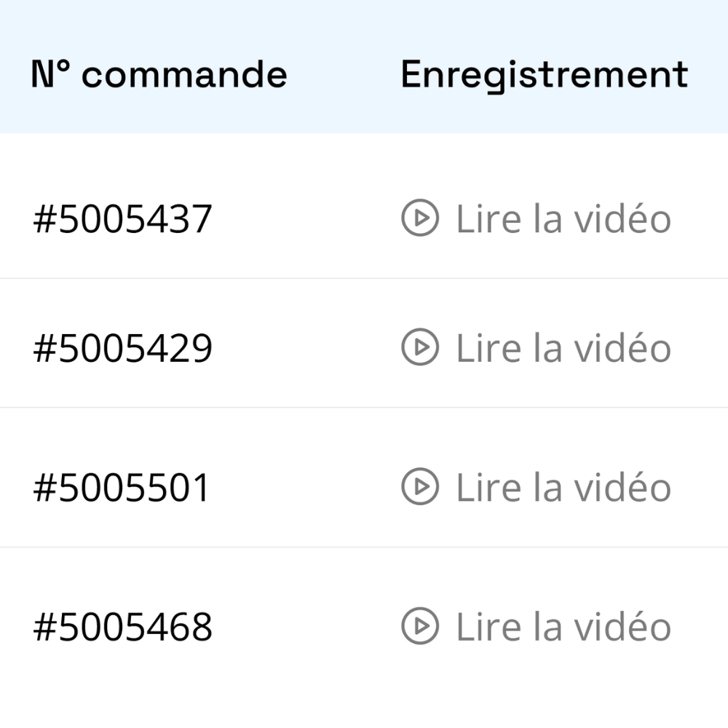Open "Lire la vidéo" text for #5005501
Screen dimensions: 728x728
(563, 486)
